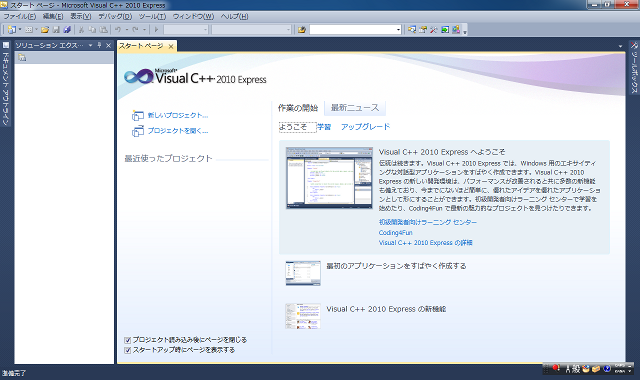Click the IME conversion mode 般 icon

pyautogui.click(x=576, y=369)
